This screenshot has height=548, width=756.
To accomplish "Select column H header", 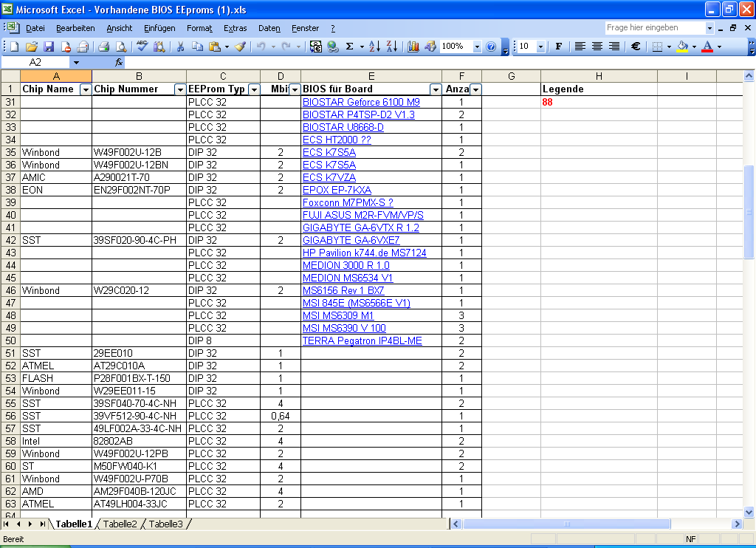I will point(599,76).
